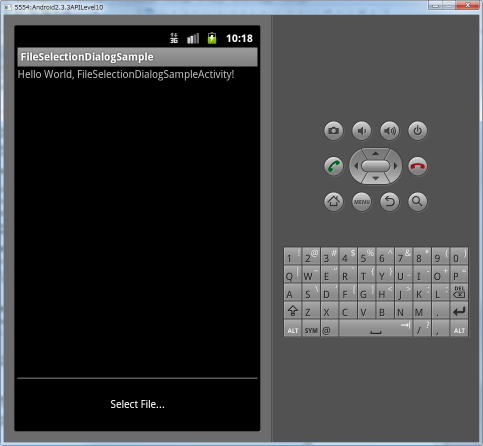Screen dimensions: 483x446
Task: Open the emulator MENU button
Action: pos(362,201)
